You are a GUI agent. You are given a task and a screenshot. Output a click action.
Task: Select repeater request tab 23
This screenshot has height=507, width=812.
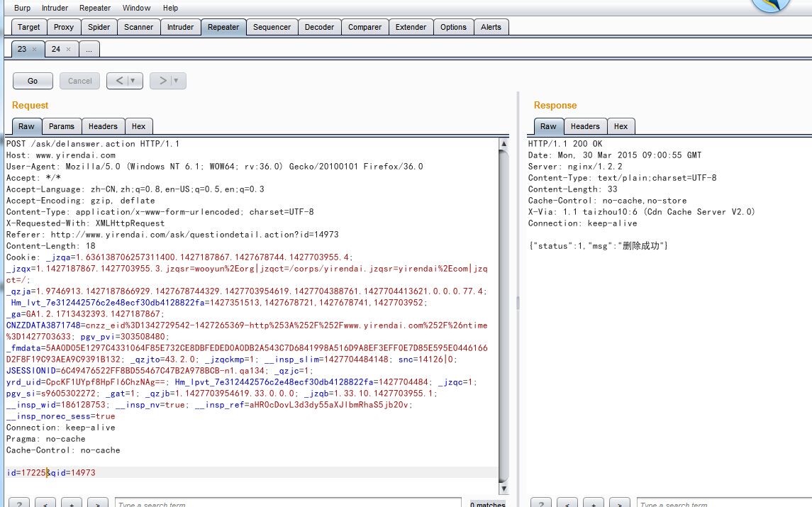[x=22, y=49]
